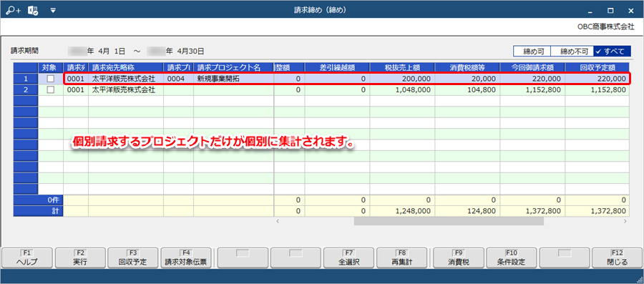644x284 pixels.
Task: Click the 請求プロジェクト名 column header
Action: pyautogui.click(x=234, y=68)
